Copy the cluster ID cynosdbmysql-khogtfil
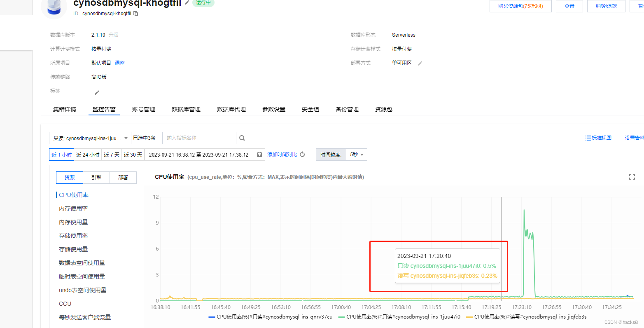This screenshot has width=644, height=328. pos(136,14)
